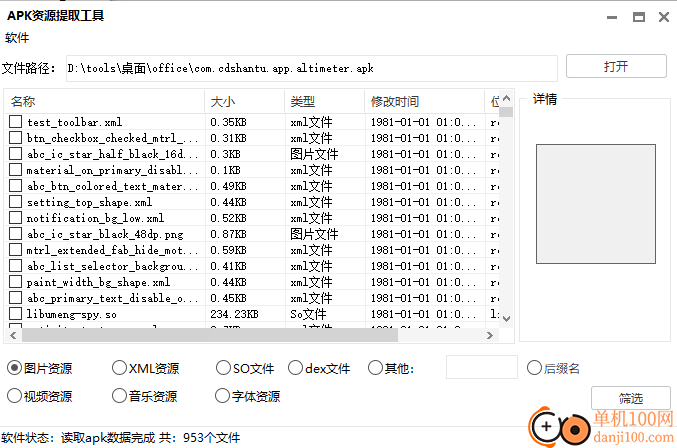Select the abc_ic_star_black_48dp.png file name
Screen dimensions: 677x448
(x=105, y=234)
